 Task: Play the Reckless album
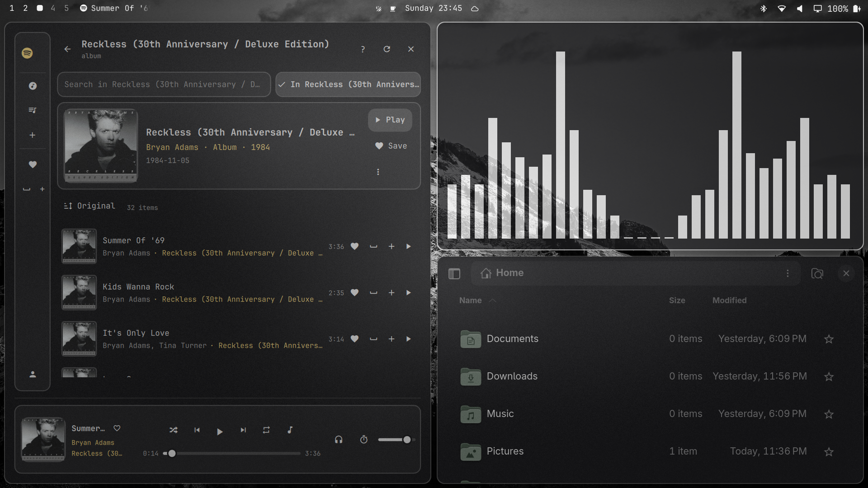pyautogui.click(x=390, y=120)
